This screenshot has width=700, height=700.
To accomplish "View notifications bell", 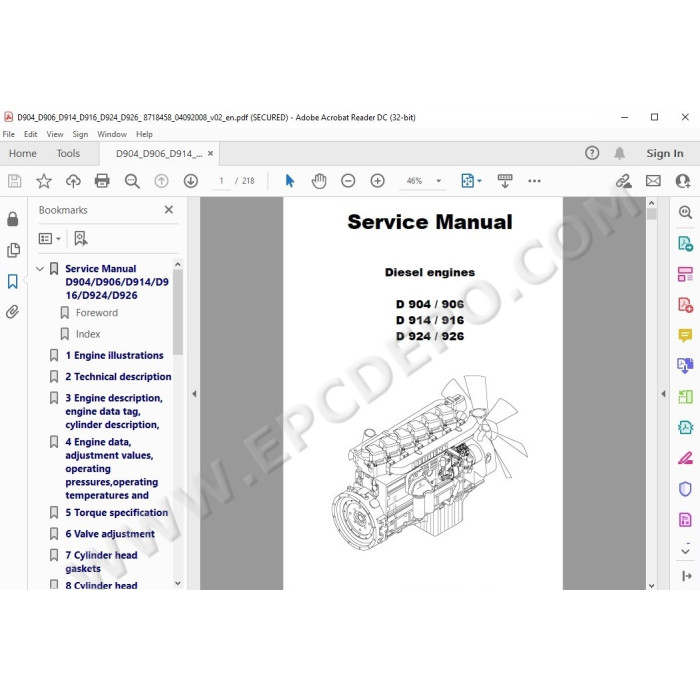I will 619,153.
